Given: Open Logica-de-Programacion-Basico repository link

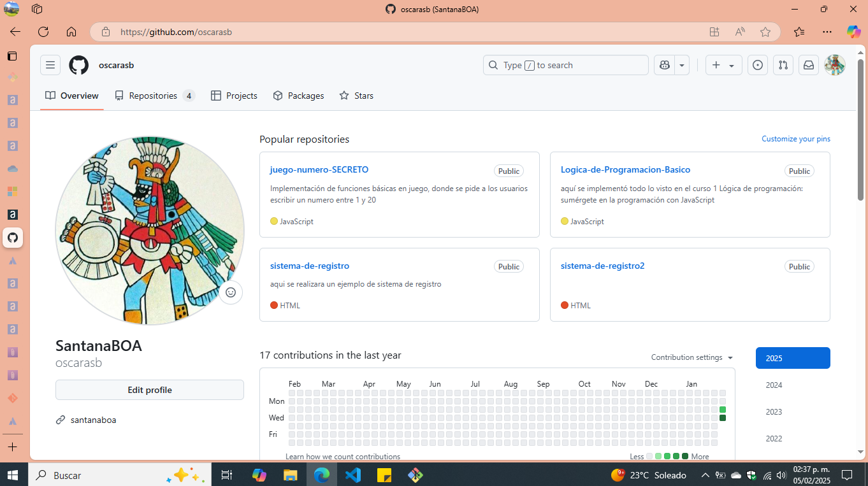Looking at the screenshot, I should pos(625,169).
